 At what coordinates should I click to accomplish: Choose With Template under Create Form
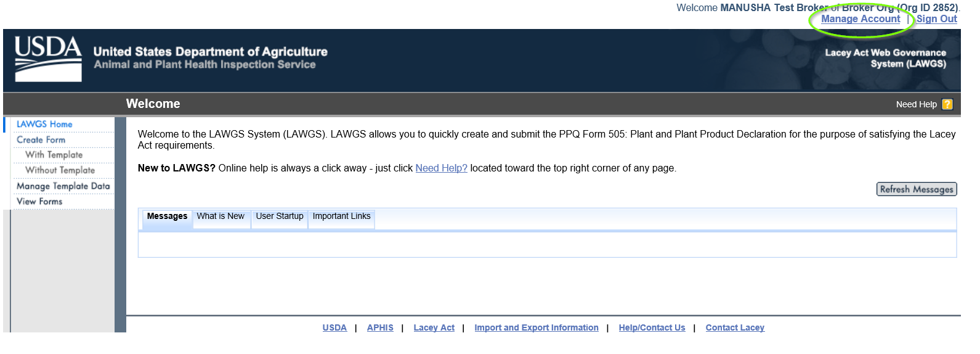[x=54, y=155]
